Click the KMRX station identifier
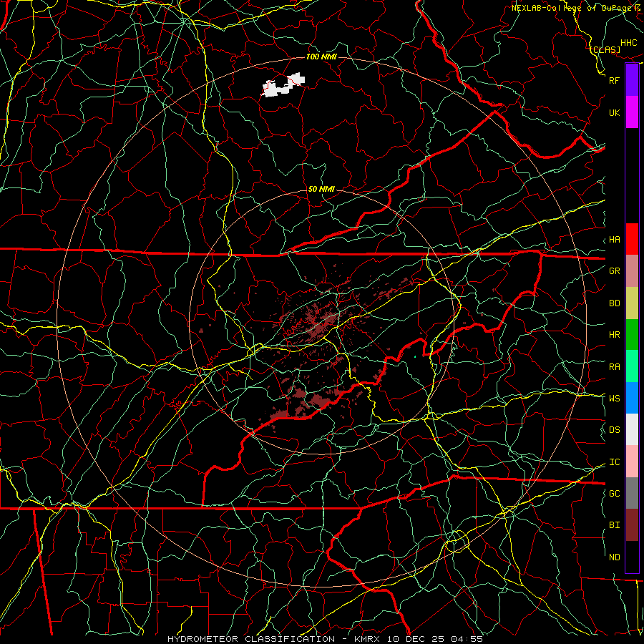644x644 pixels. 367,639
